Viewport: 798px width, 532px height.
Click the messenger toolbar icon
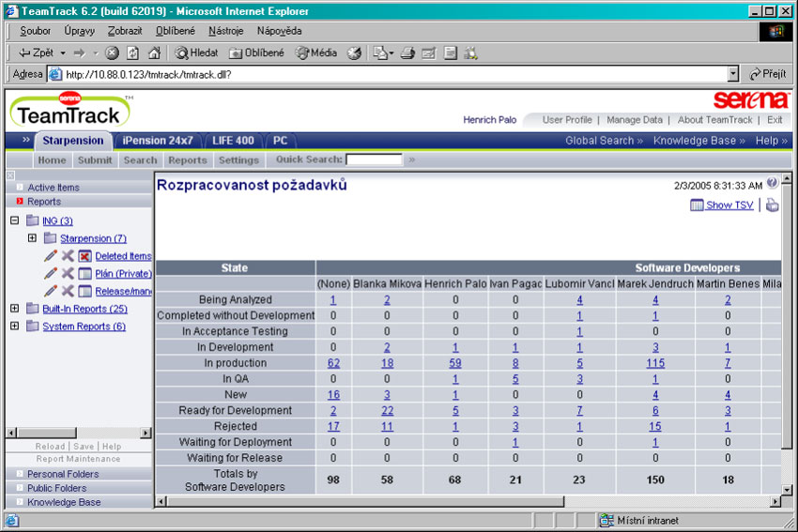(470, 53)
